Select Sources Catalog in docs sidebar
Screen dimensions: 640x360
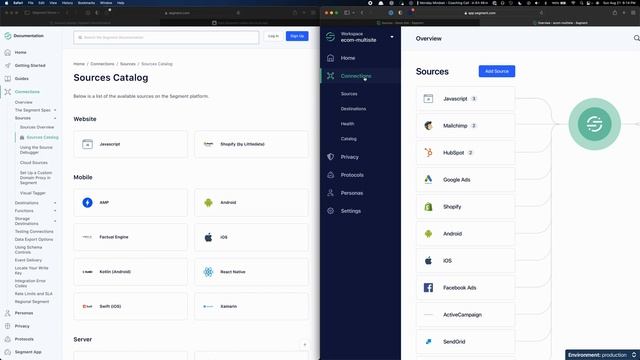click(42, 138)
